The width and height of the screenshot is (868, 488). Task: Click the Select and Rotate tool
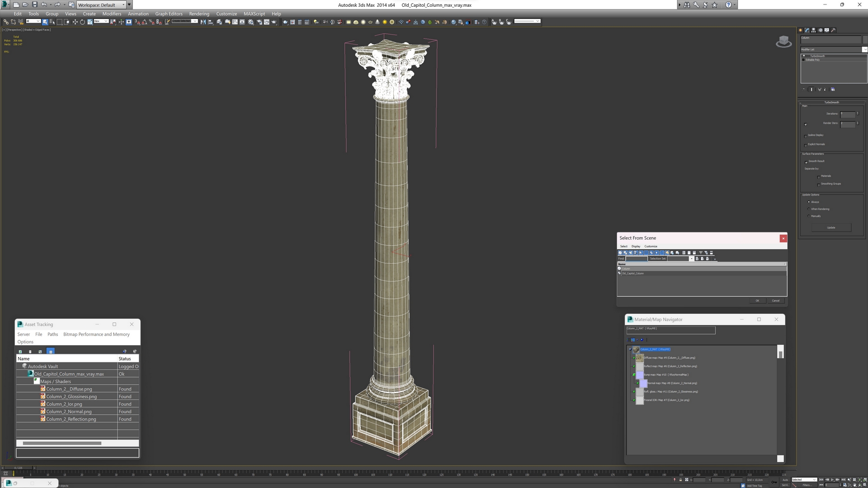point(82,22)
